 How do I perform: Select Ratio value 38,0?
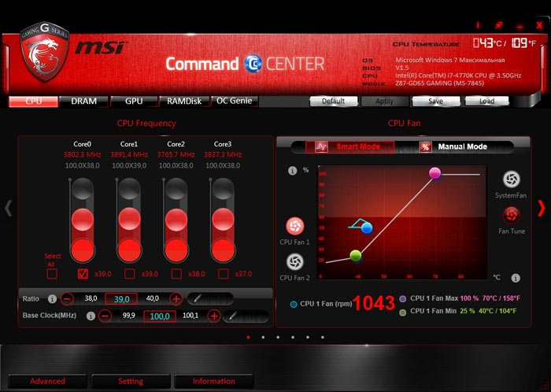click(x=91, y=298)
